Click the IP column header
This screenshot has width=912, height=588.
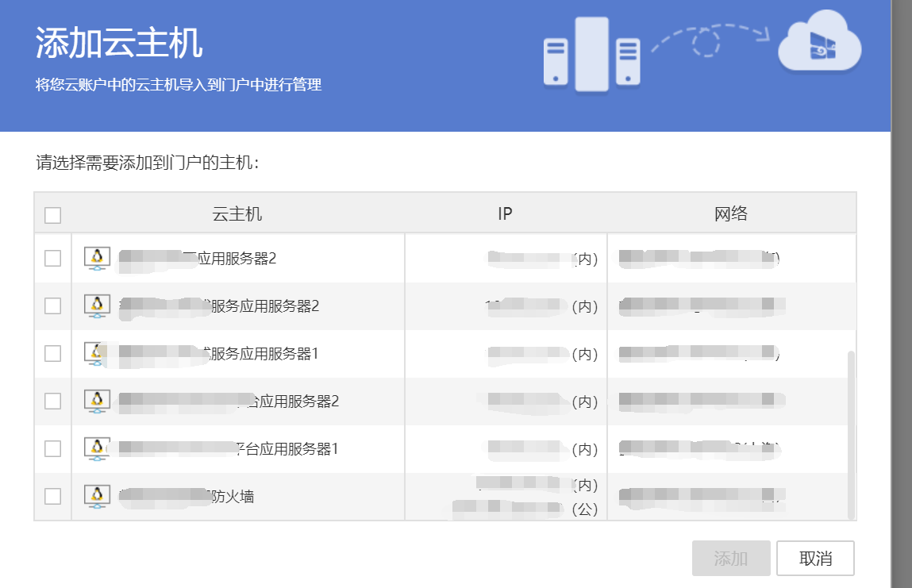click(505, 214)
